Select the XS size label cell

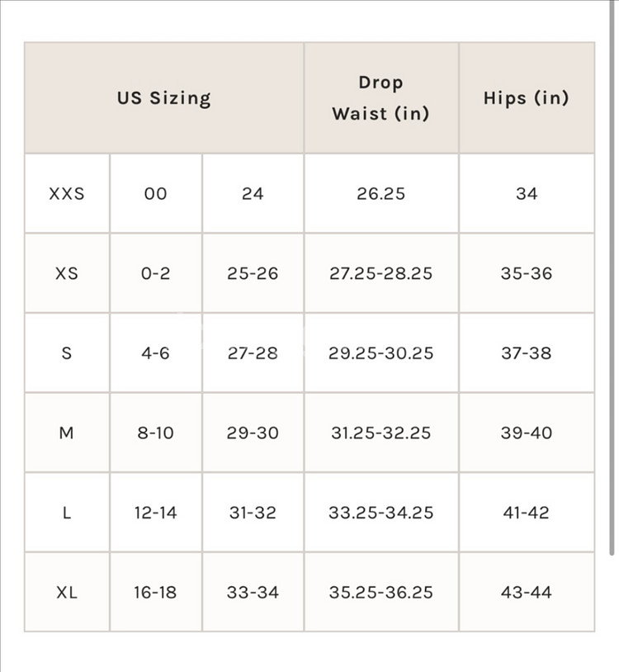[67, 273]
